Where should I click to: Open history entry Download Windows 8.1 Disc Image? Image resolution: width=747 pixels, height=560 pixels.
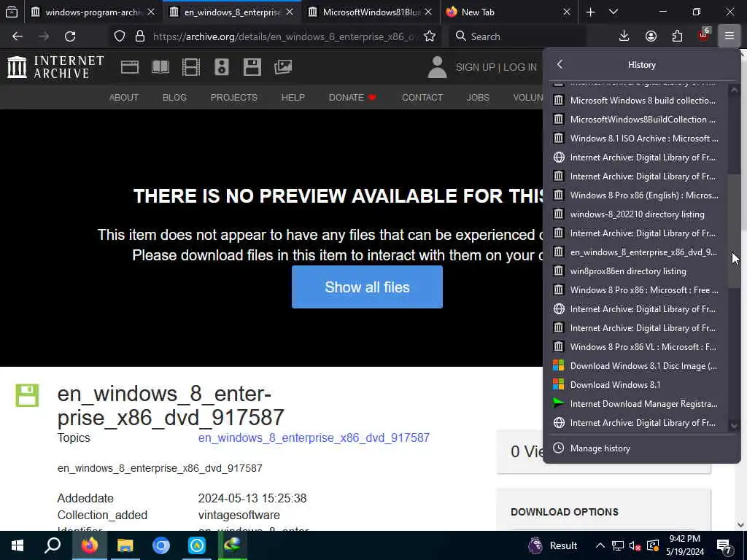pyautogui.click(x=641, y=366)
